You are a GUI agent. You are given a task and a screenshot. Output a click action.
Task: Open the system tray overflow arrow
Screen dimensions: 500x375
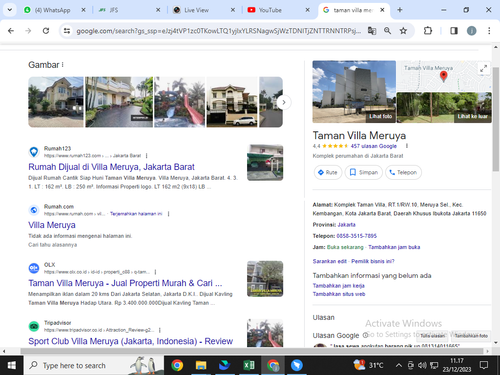399,366
